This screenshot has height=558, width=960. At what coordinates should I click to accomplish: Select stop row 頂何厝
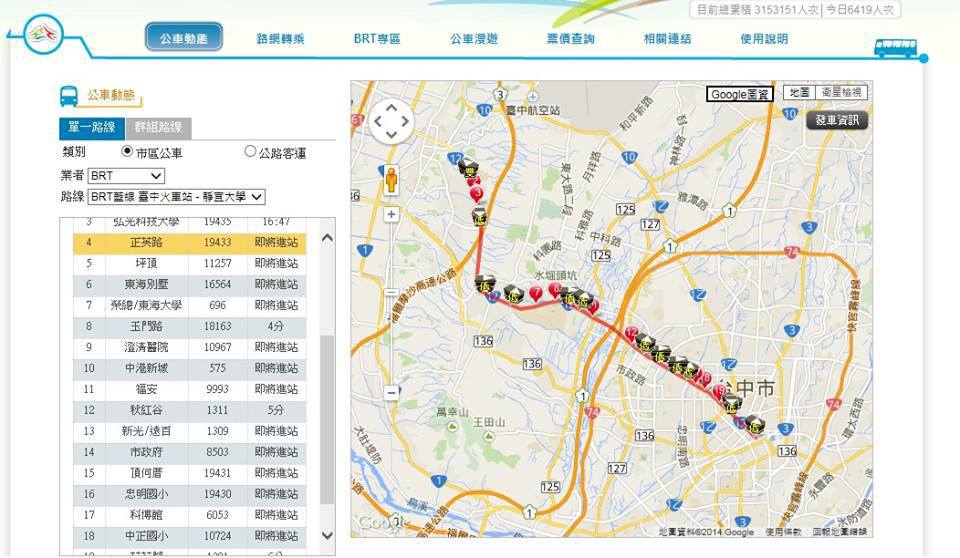coord(189,473)
